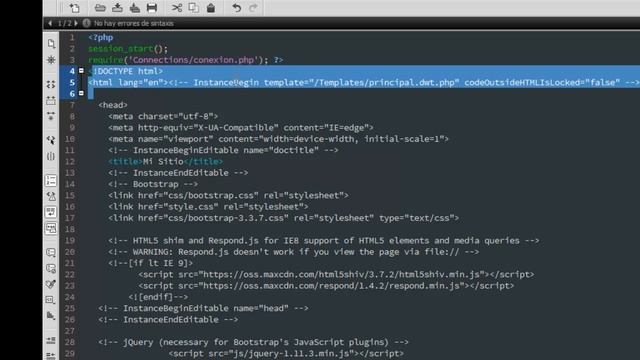The height and width of the screenshot is (360, 640).
Task: Click 'Mi Sitio' title text
Action: click(163, 162)
